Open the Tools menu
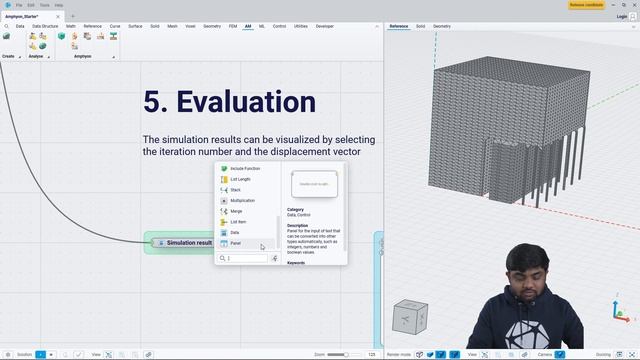 point(44,5)
